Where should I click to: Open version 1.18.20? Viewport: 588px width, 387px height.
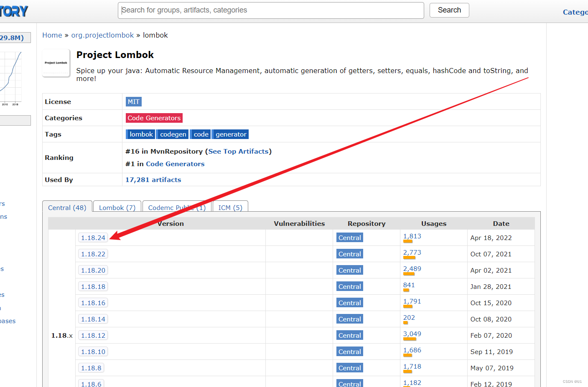93,270
